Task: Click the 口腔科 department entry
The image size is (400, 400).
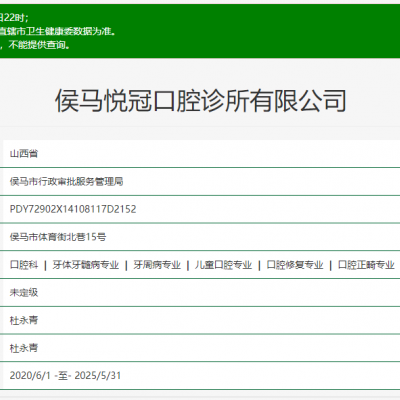Action: [24, 265]
